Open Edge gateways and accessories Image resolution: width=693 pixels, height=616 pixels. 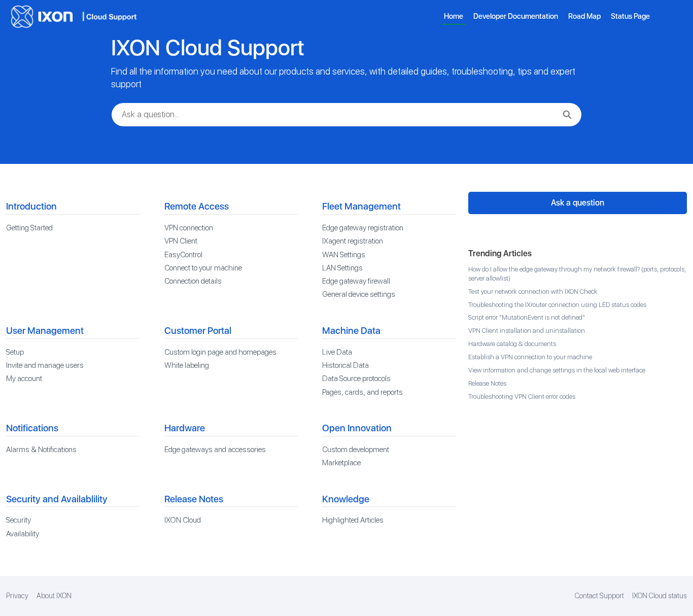(x=215, y=450)
